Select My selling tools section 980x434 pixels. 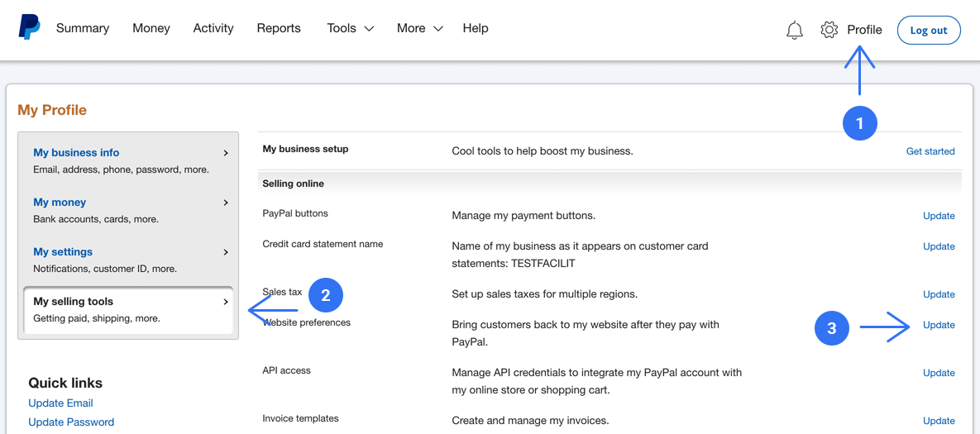pyautogui.click(x=128, y=310)
